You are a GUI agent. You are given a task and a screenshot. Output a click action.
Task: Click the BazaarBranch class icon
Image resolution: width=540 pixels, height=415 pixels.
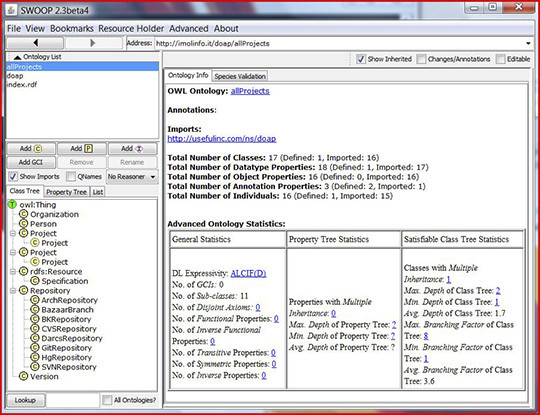[35, 310]
